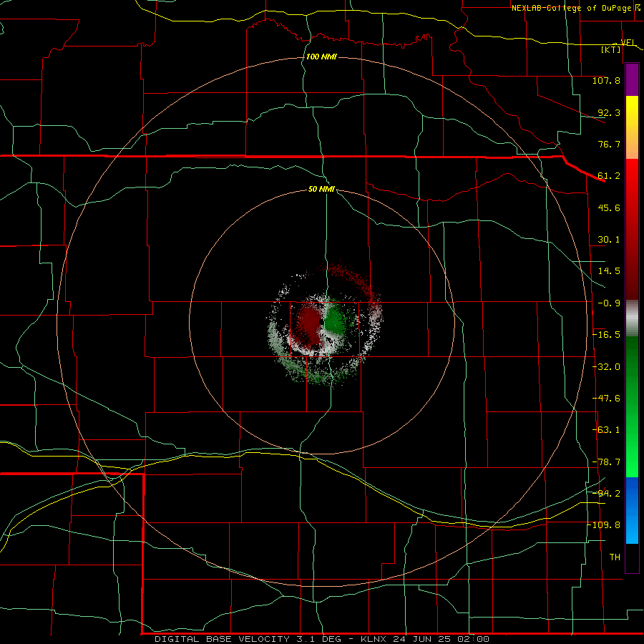Screen dimensions: 644x644
Task: Click the gray near-zero segment of color bar
Action: pos(632,318)
